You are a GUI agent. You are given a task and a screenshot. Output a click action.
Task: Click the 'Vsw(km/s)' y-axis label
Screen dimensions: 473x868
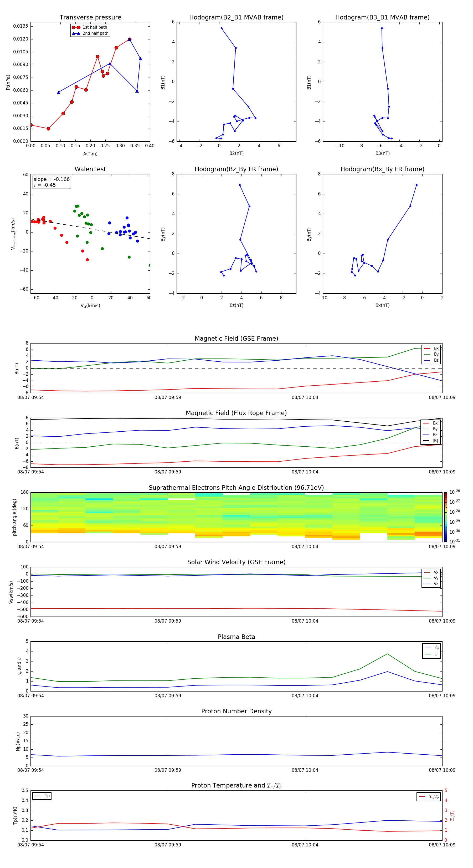(11, 592)
